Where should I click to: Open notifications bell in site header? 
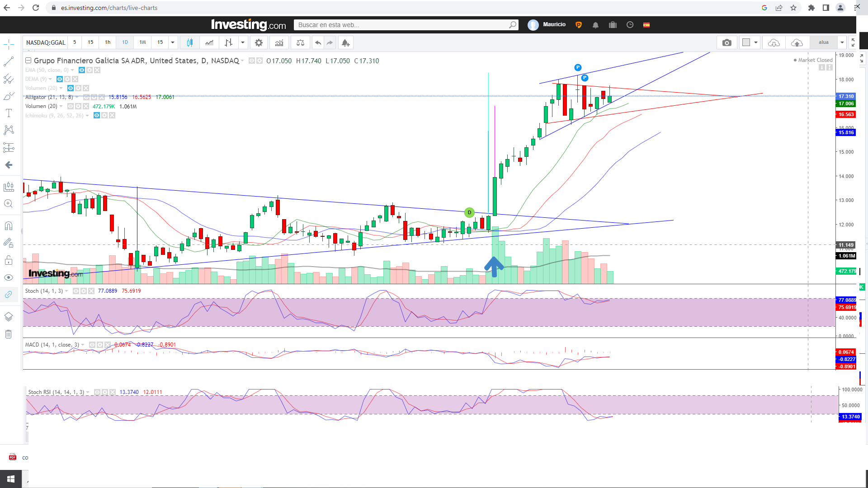click(595, 25)
